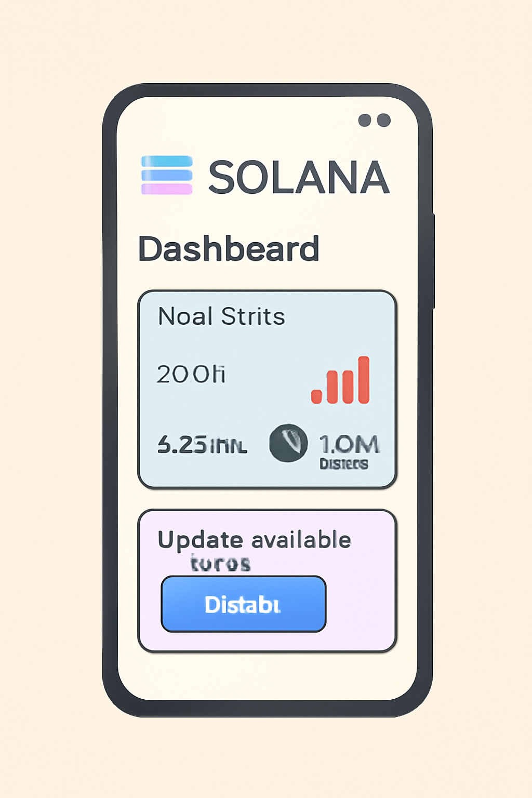Click the red bar chart icon

tap(341, 380)
